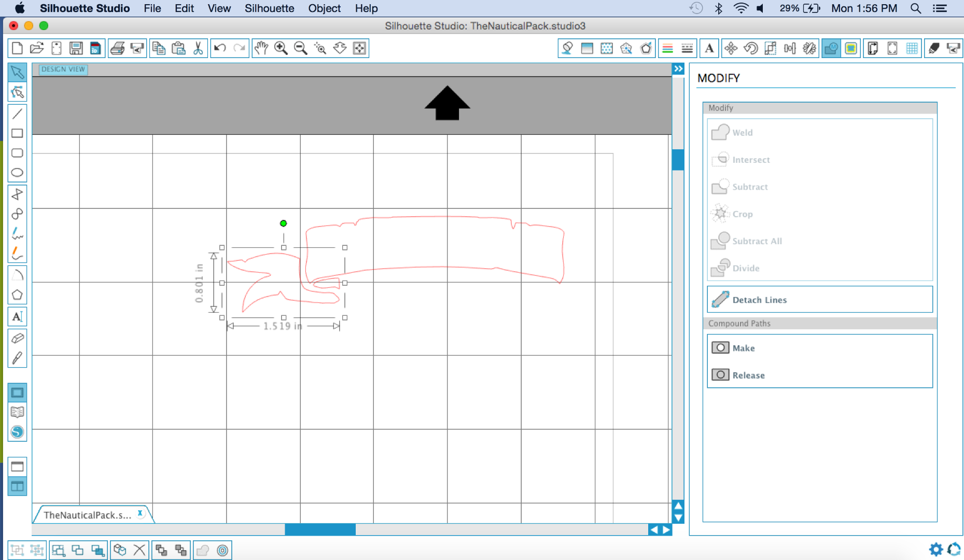964x560 pixels.
Task: Open the Wi-Fi status menu
Action: pos(741,8)
